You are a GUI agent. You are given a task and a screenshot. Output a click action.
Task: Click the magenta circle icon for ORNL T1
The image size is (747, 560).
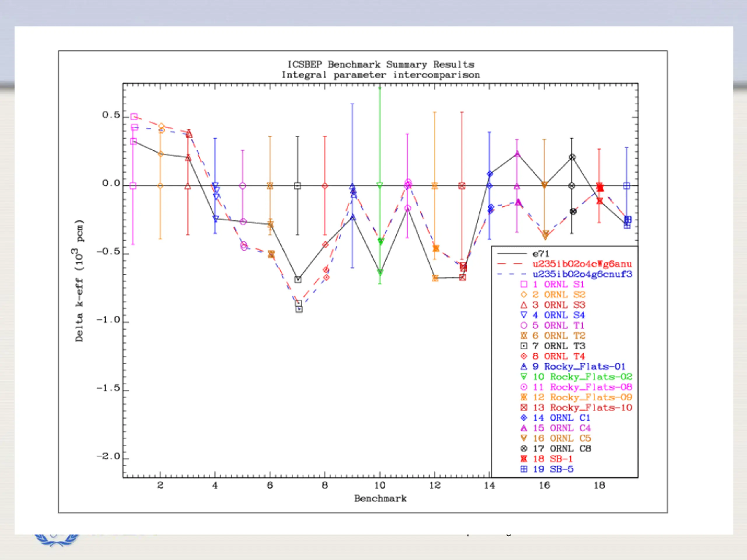[x=523, y=325]
